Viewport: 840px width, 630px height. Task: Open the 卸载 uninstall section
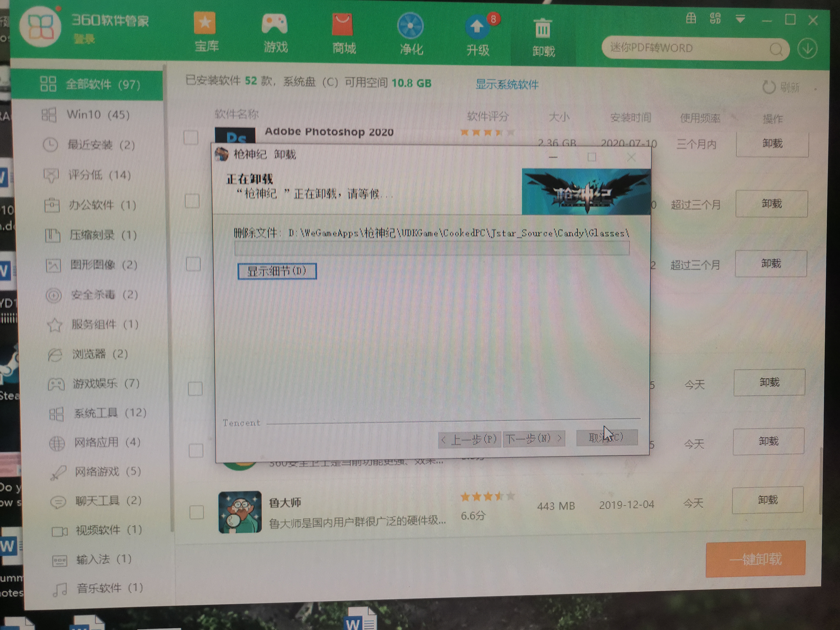click(543, 37)
